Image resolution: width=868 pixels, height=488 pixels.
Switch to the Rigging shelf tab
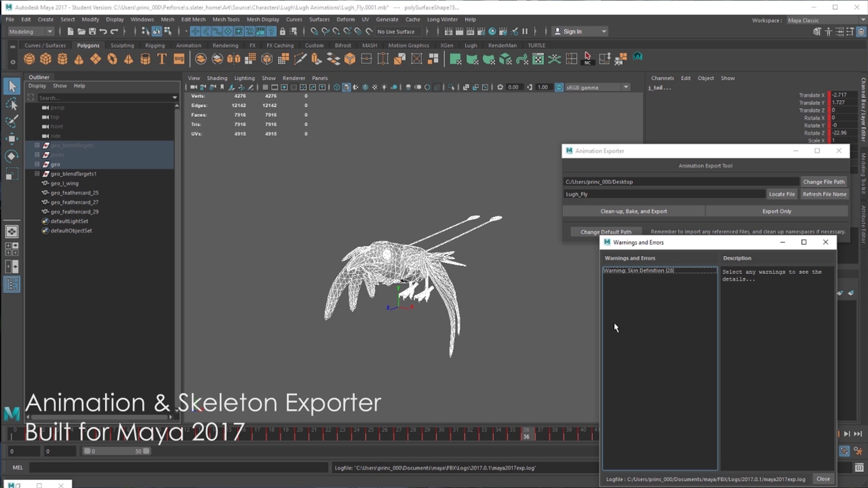(x=155, y=45)
